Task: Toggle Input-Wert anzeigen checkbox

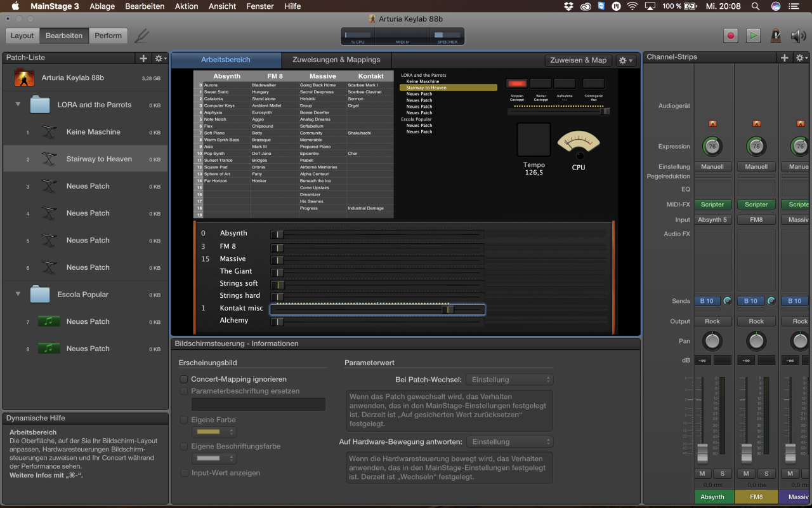Action: click(x=184, y=473)
